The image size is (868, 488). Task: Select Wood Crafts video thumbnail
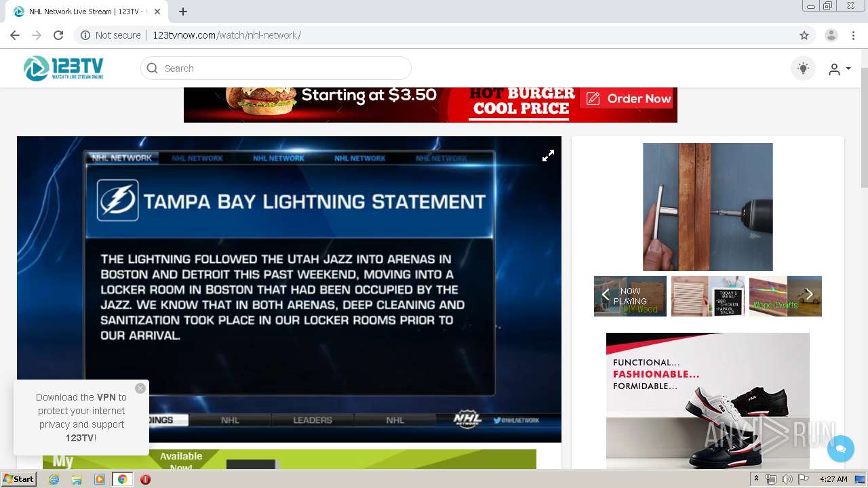tap(785, 296)
